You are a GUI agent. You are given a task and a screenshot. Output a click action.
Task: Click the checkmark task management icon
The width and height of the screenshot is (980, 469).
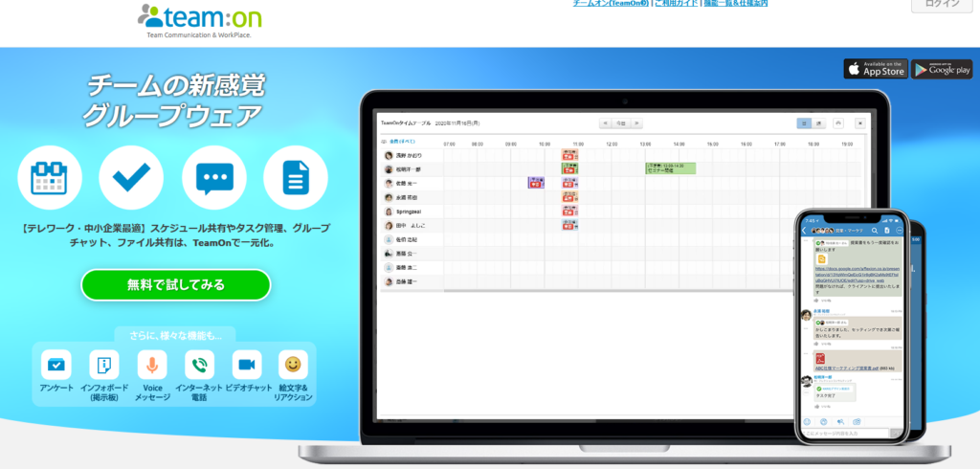(x=131, y=178)
